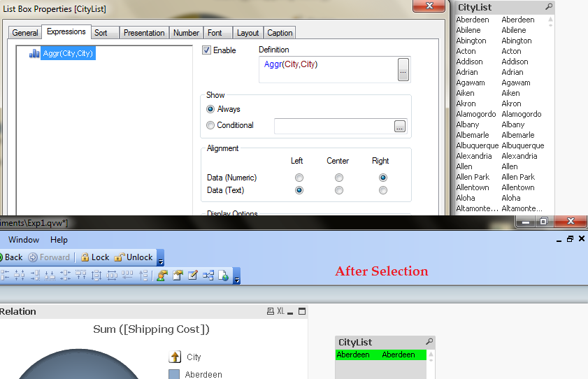Set Data (Numeric) alignment to Center
Image resolution: width=588 pixels, height=379 pixels.
click(x=339, y=178)
